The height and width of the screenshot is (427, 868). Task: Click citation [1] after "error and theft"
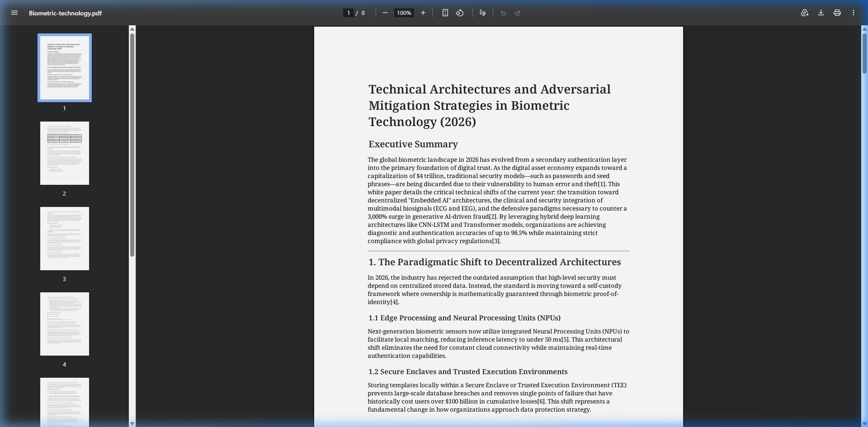click(x=602, y=184)
